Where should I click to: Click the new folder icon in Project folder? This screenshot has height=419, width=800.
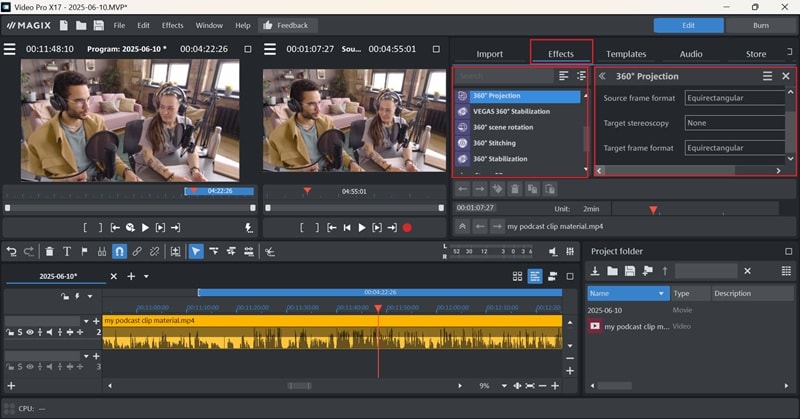coord(612,270)
